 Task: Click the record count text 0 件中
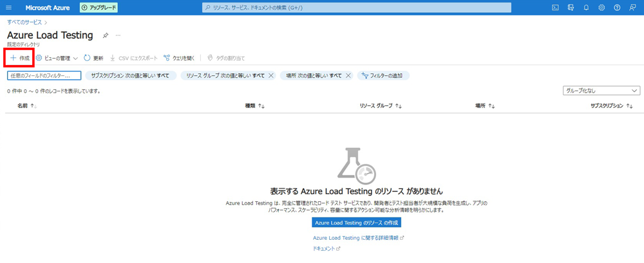tap(54, 91)
